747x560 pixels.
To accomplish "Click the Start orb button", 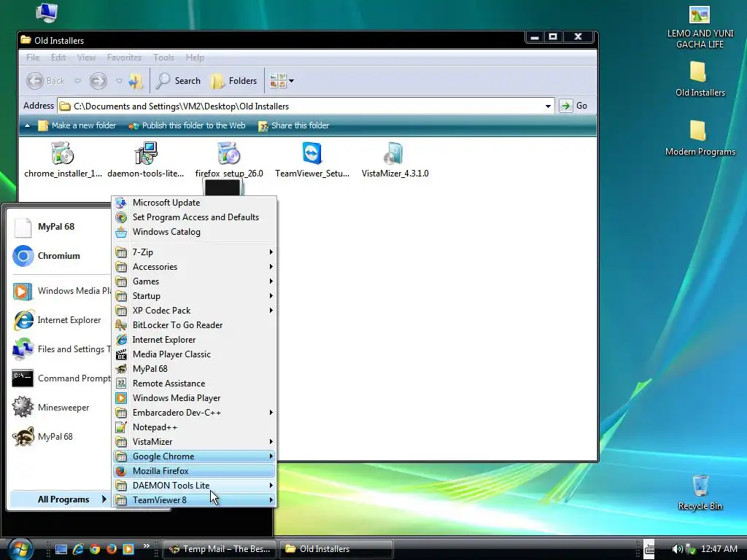I will click(20, 548).
